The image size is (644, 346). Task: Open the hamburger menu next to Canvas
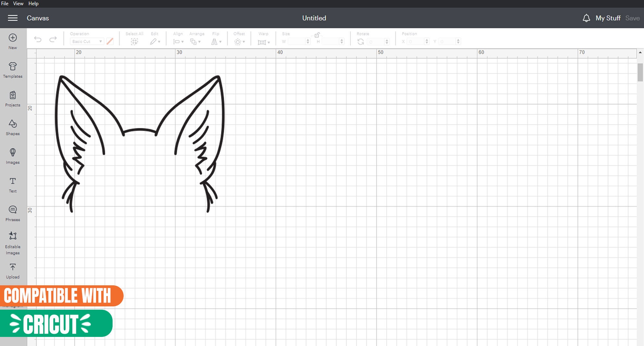pyautogui.click(x=13, y=18)
